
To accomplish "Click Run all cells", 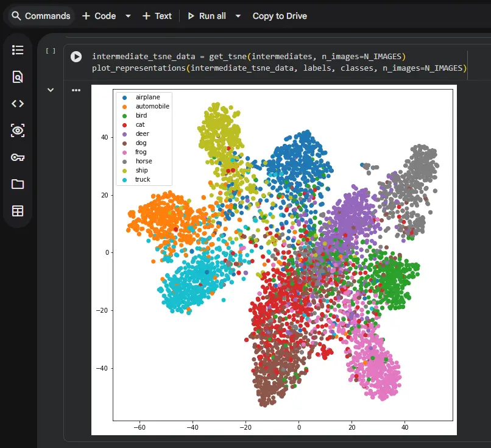I will point(207,16).
